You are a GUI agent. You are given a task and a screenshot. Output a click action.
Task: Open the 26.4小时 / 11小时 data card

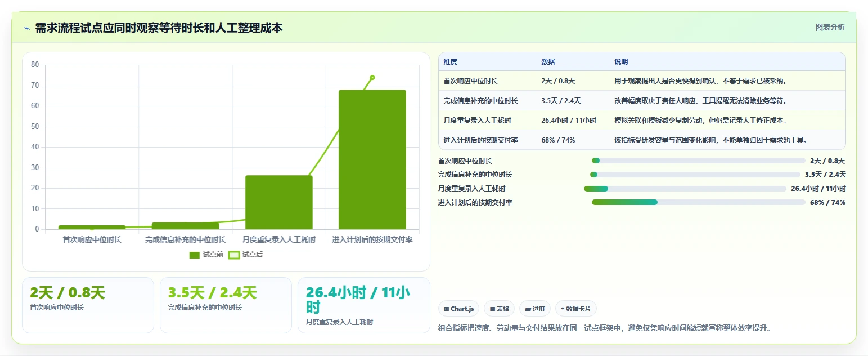(363, 305)
